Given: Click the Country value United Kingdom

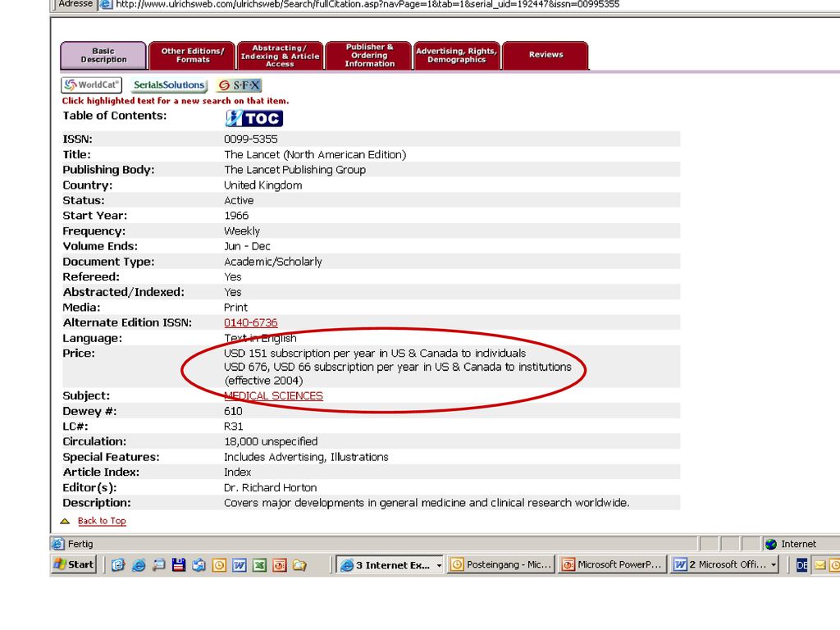Looking at the screenshot, I should [x=263, y=185].
